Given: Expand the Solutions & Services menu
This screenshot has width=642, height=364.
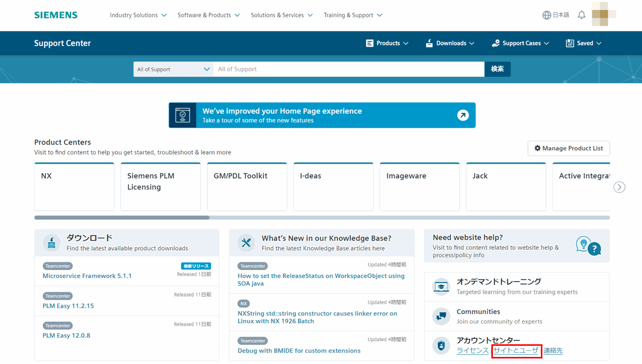Looking at the screenshot, I should point(282,15).
